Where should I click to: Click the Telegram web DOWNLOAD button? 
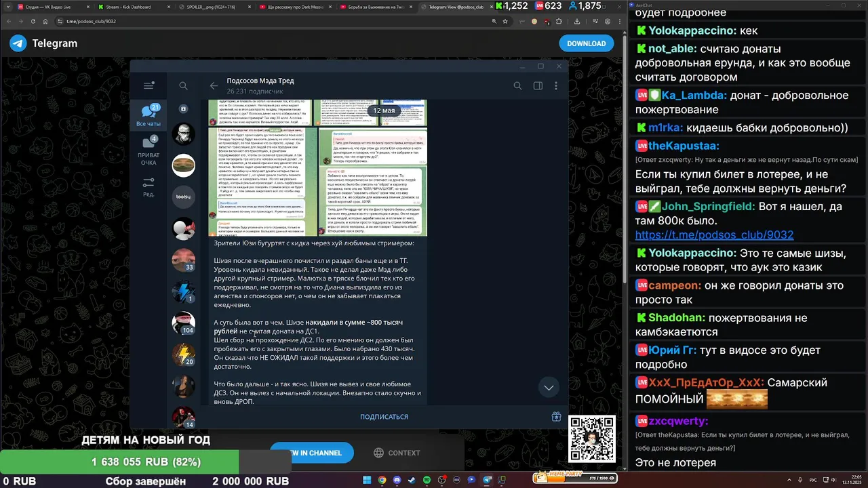[586, 43]
